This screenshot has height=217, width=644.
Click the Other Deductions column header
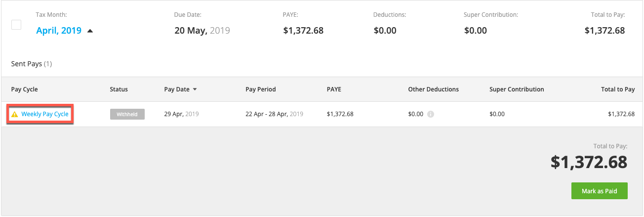(x=434, y=89)
